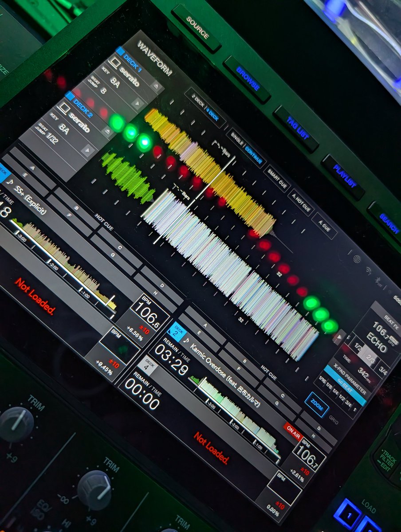Tap the globe network status icon

pyautogui.click(x=357, y=259)
